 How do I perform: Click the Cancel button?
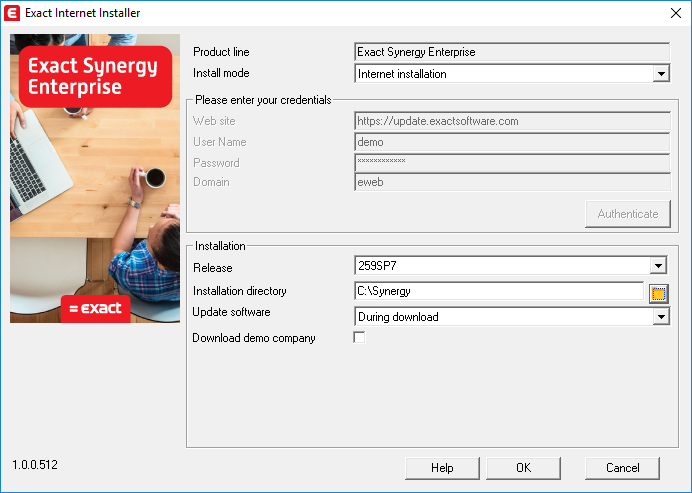622,468
